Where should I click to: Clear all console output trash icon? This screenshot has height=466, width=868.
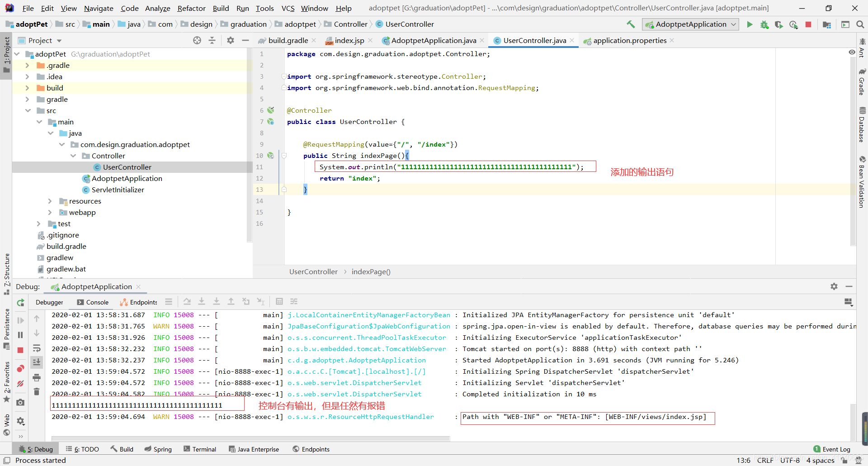coord(37,391)
